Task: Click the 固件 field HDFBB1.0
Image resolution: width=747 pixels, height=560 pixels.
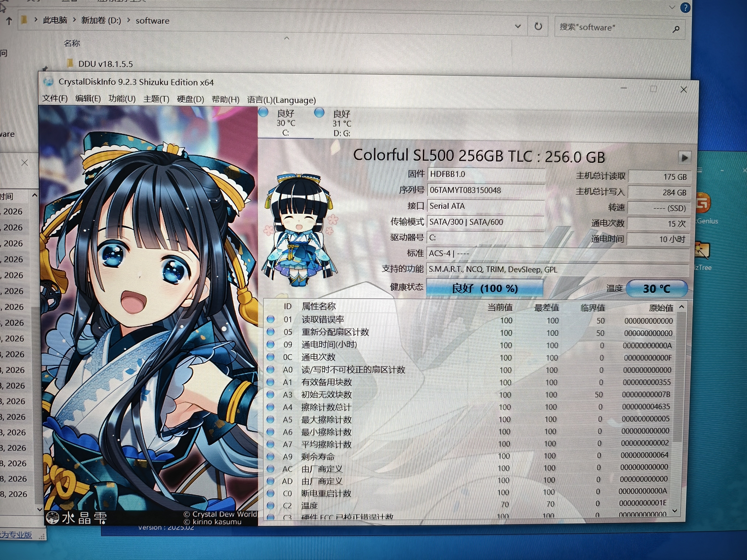Action: (x=486, y=174)
